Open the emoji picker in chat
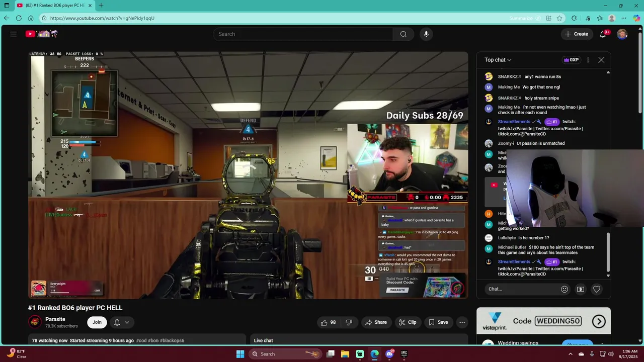This screenshot has height=362, width=644. point(565,289)
